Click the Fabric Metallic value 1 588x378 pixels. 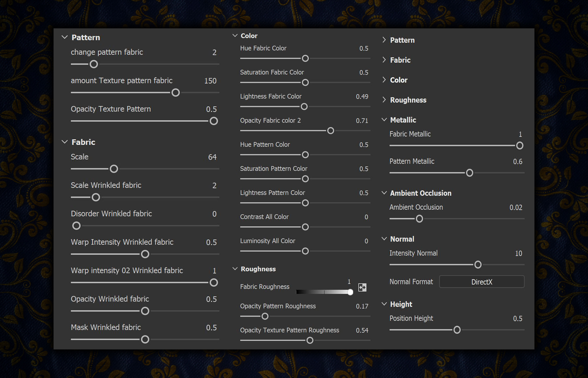520,134
